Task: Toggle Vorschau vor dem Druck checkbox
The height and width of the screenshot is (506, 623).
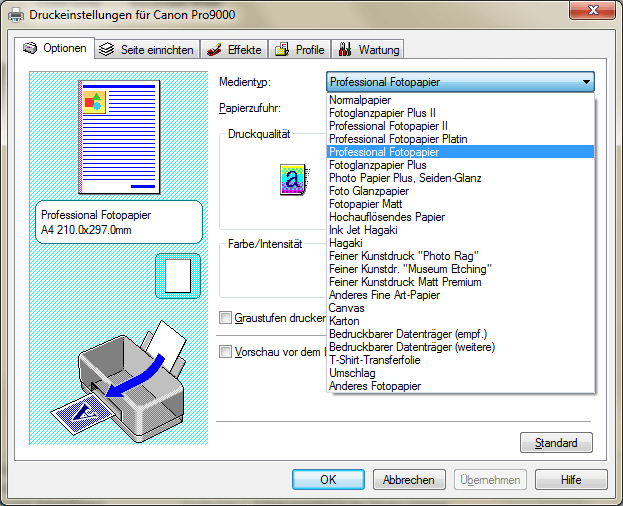Action: (225, 351)
